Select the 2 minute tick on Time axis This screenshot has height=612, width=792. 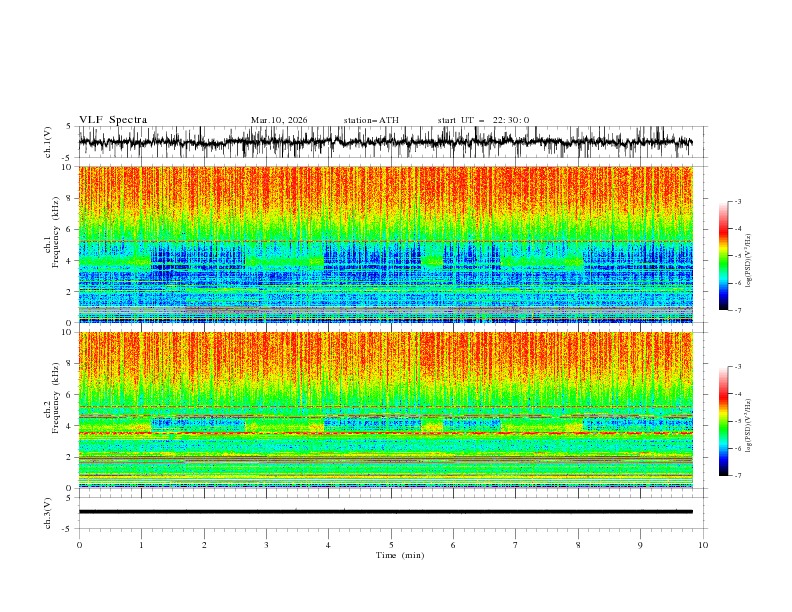coord(204,545)
